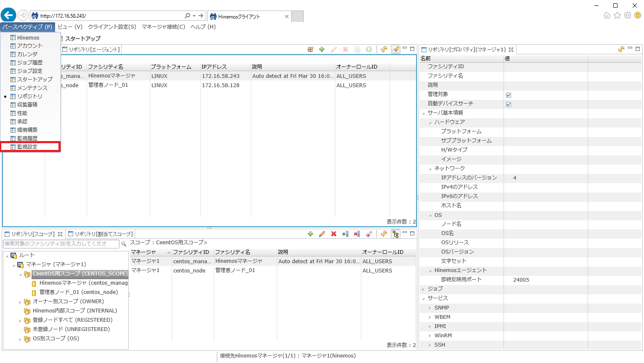The image size is (644, 363).
Task: Click unassign-node icon with red X bookmark
Action: click(357, 234)
